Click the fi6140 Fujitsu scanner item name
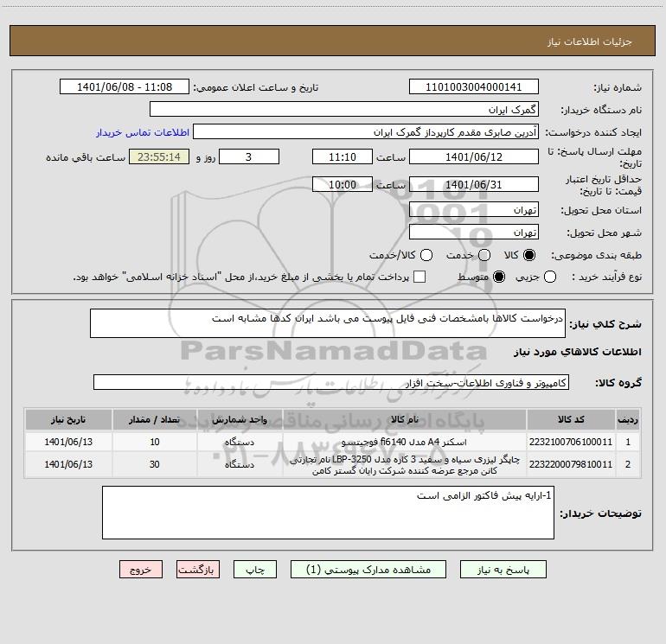 pyautogui.click(x=404, y=442)
